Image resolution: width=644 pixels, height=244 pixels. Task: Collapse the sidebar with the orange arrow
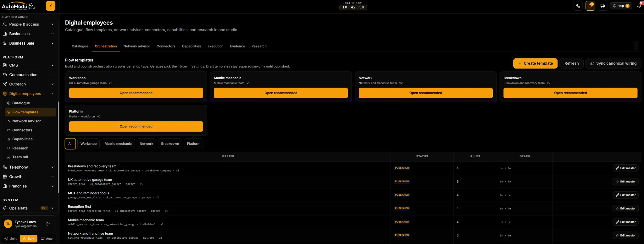50,6
